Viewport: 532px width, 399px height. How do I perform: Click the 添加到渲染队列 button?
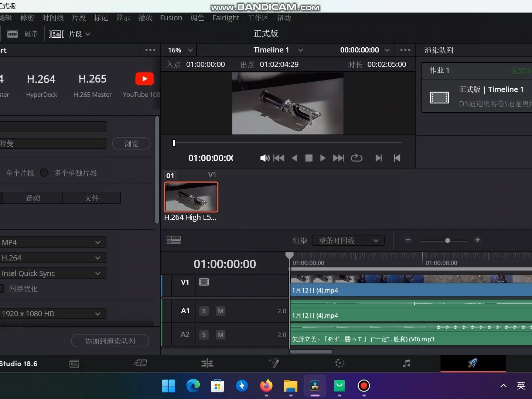pos(109,341)
